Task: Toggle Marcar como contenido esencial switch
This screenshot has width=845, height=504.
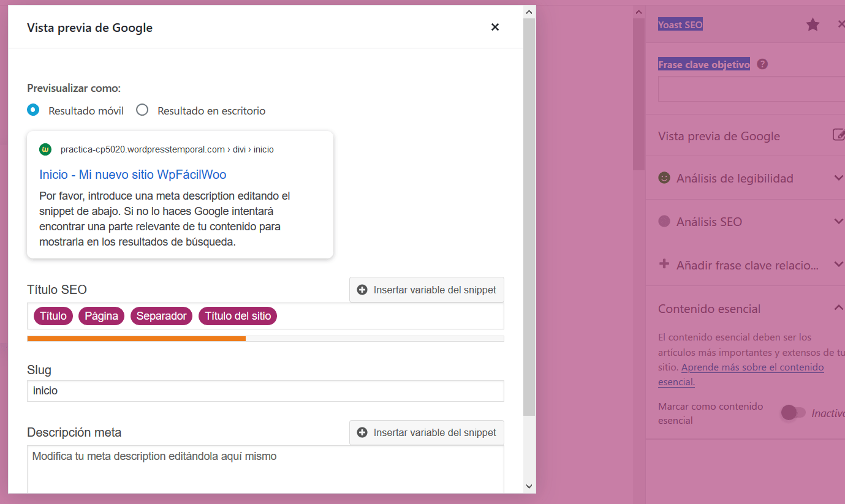Action: (793, 413)
